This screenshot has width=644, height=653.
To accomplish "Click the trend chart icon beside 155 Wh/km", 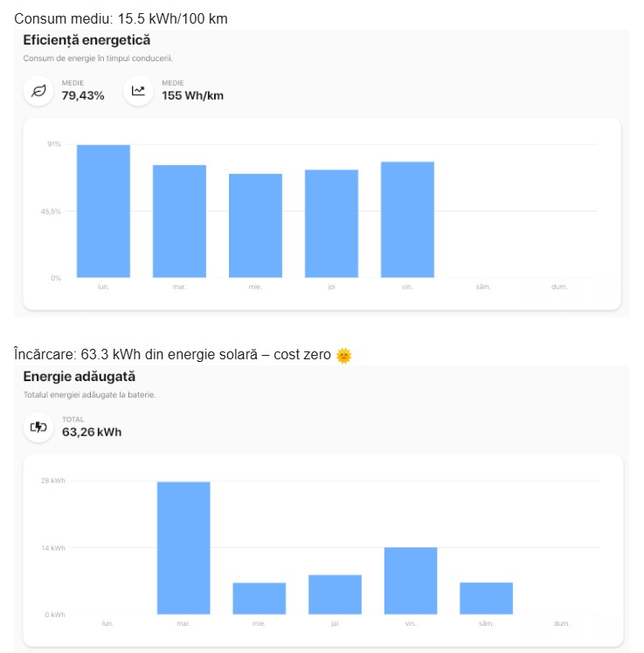I will tap(138, 91).
